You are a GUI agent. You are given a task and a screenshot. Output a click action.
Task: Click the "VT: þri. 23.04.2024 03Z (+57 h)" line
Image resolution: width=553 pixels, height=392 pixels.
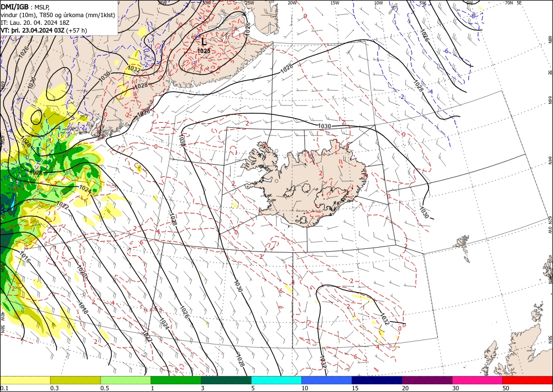44,30
